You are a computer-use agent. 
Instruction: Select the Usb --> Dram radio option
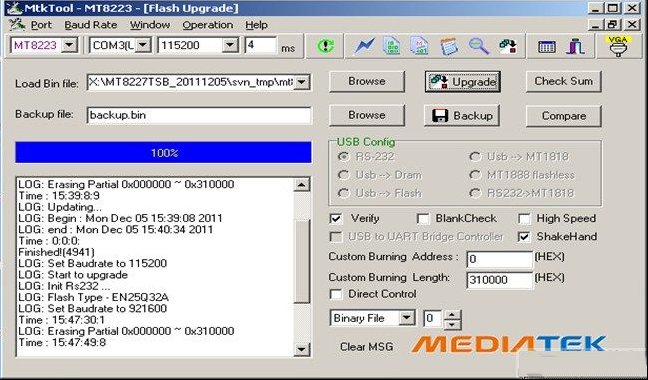[x=343, y=175]
